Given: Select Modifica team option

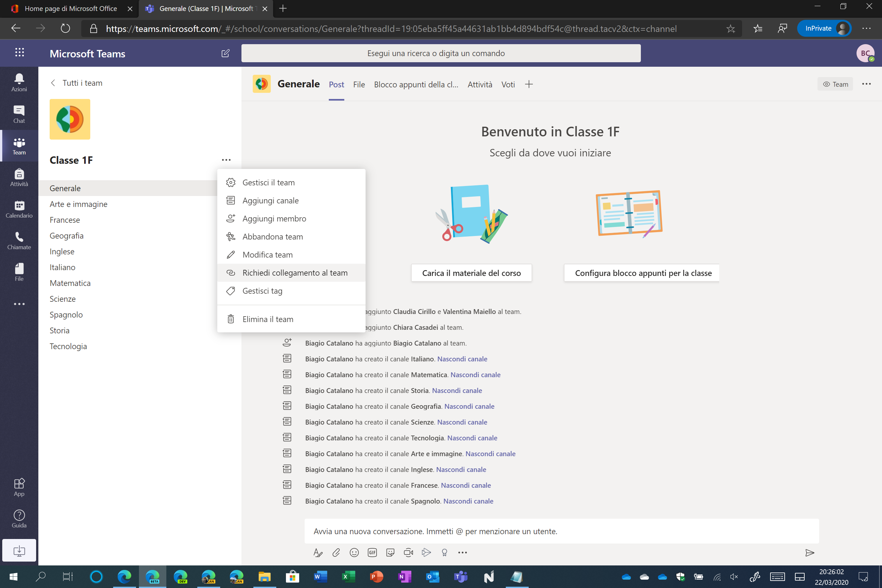Looking at the screenshot, I should 291,255.
